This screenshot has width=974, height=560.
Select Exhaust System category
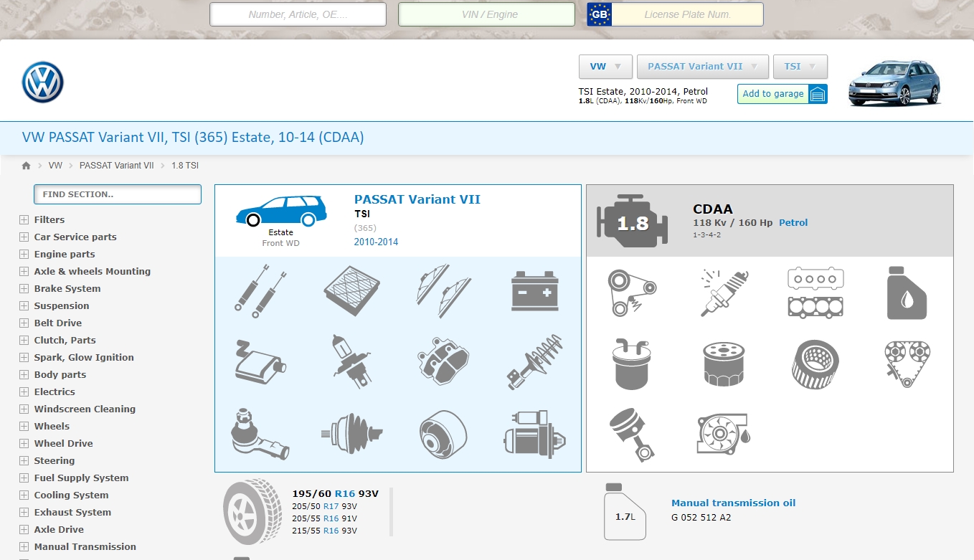[72, 513]
